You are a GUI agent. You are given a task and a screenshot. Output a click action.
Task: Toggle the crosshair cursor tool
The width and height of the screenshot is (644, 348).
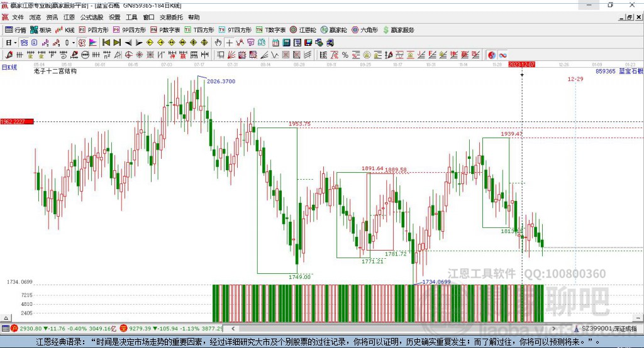click(229, 43)
